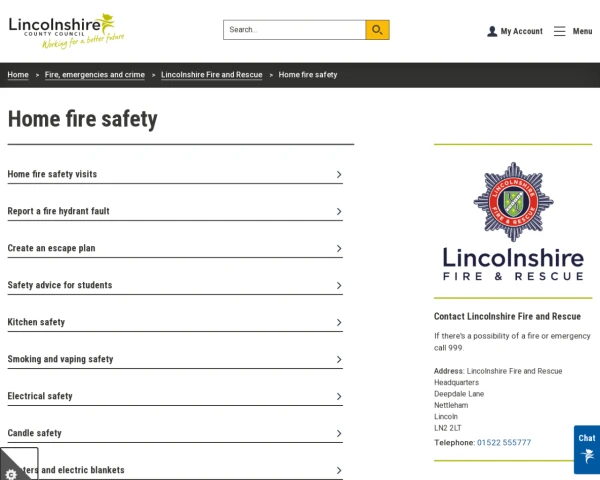Open the Chat widget

[587, 450]
